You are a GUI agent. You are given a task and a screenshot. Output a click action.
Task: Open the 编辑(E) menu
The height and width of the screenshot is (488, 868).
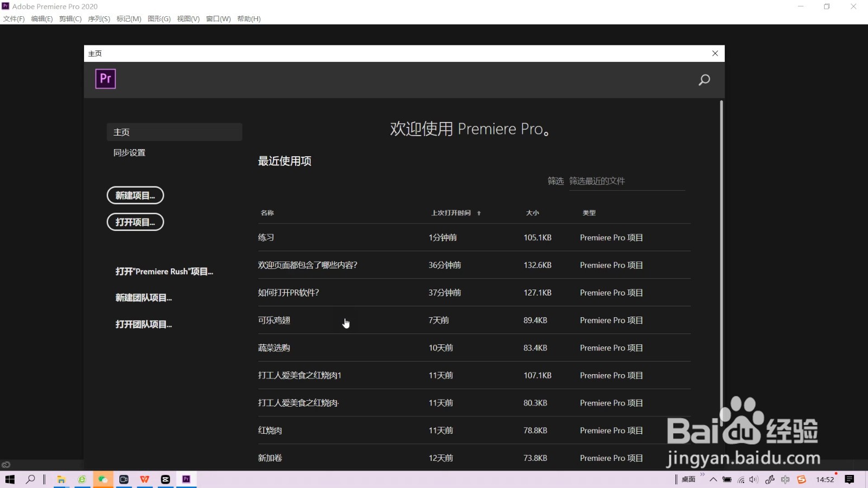(x=42, y=19)
